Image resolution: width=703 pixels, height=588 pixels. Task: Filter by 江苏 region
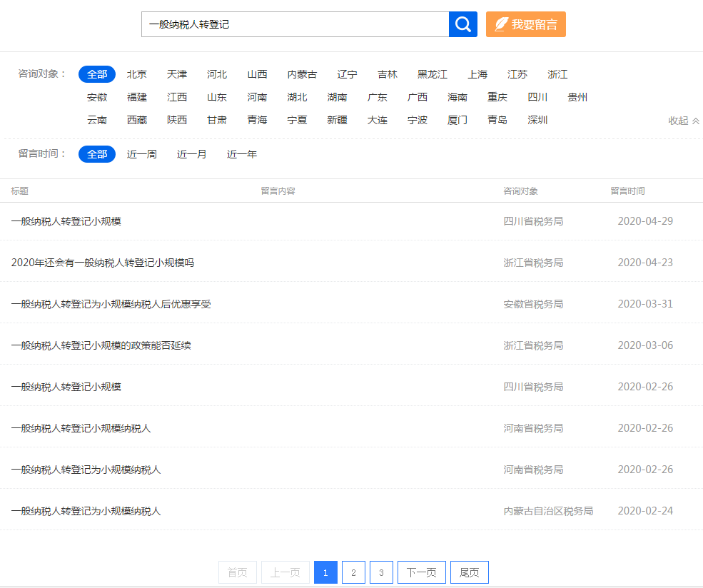click(517, 74)
